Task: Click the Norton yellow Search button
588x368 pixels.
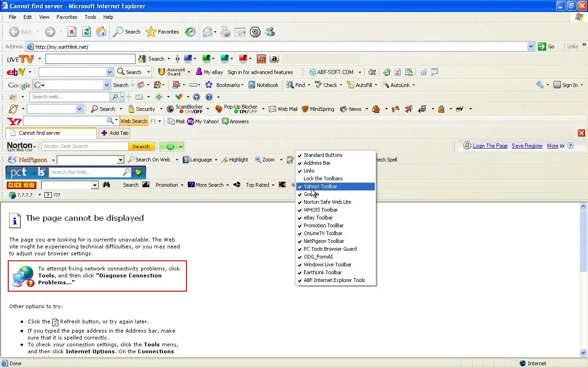Action: pyautogui.click(x=141, y=146)
